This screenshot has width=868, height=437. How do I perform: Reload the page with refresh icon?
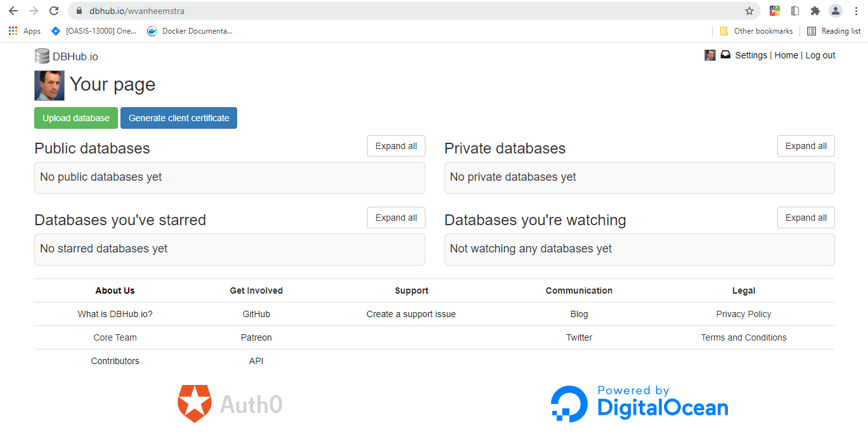point(55,11)
